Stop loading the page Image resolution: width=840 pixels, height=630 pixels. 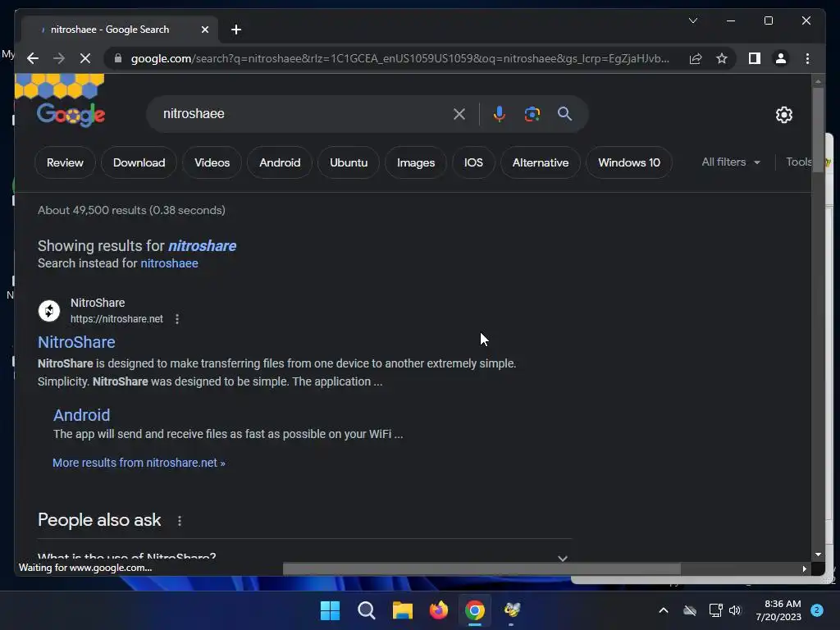tap(85, 58)
